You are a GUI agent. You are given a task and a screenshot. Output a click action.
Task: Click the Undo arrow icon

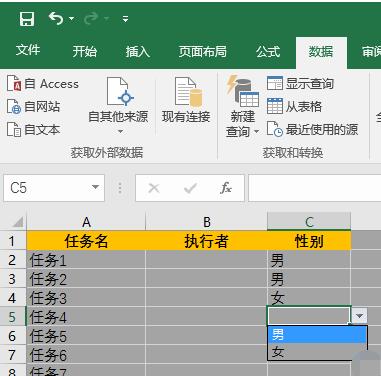56,18
